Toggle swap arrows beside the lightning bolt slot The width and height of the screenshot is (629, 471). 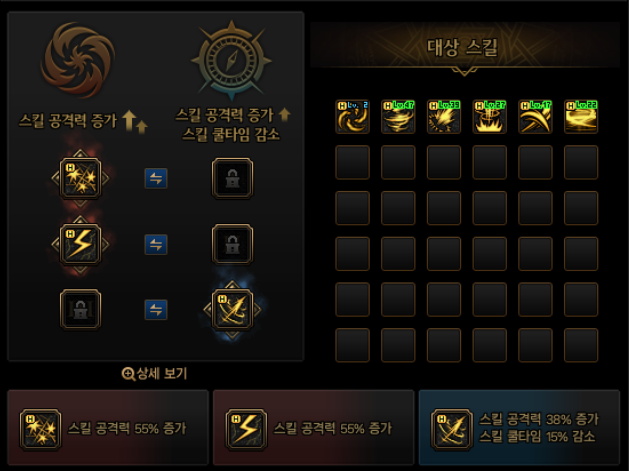(x=156, y=244)
